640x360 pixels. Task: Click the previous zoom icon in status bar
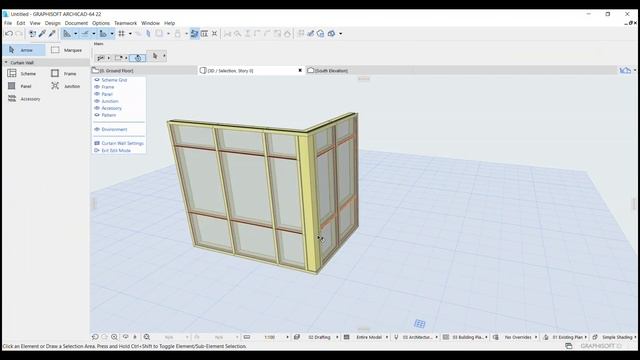pos(95,337)
